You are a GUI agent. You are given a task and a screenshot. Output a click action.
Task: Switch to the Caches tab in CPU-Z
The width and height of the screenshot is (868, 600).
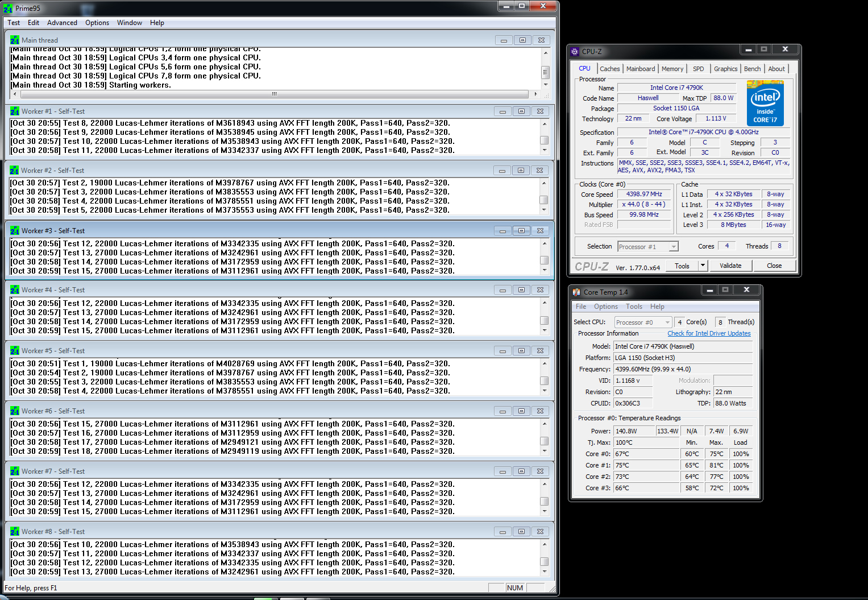tap(610, 69)
